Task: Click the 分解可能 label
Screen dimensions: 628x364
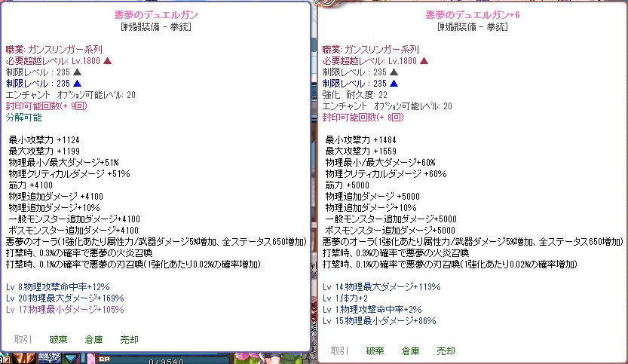Action: tap(23, 118)
